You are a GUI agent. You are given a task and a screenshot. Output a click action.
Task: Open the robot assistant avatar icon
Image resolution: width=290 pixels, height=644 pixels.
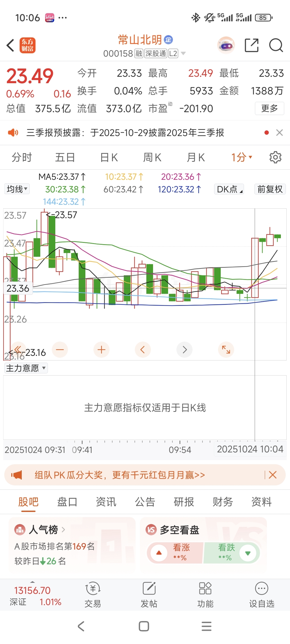click(x=226, y=45)
